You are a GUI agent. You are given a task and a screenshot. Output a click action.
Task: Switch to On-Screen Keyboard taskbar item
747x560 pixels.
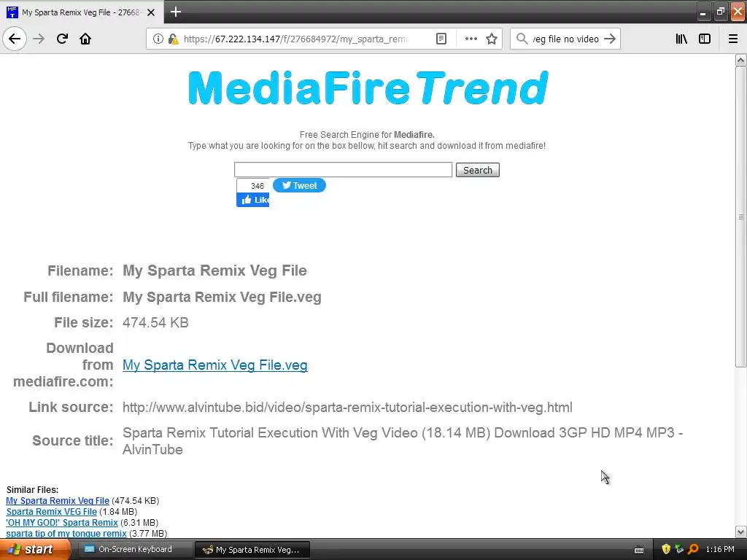coord(135,549)
